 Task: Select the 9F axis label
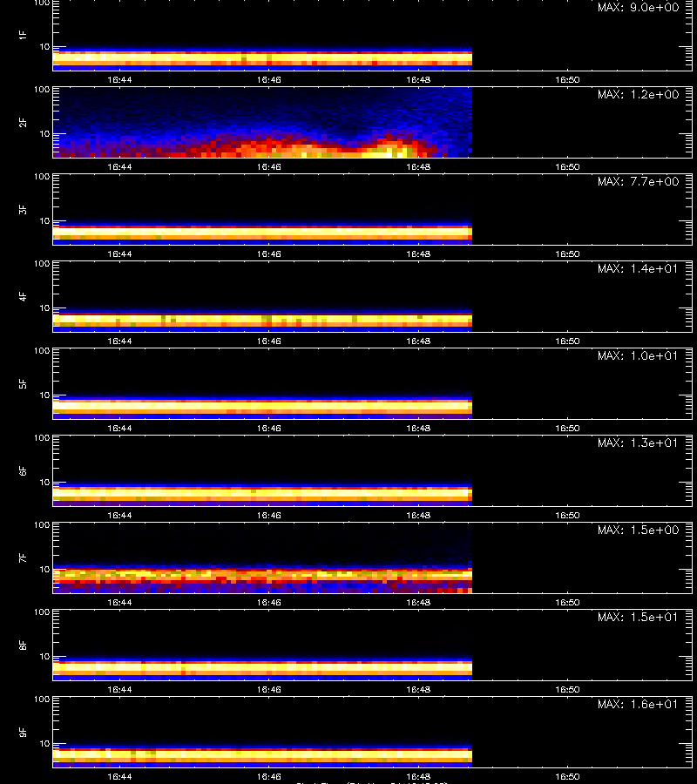click(23, 732)
